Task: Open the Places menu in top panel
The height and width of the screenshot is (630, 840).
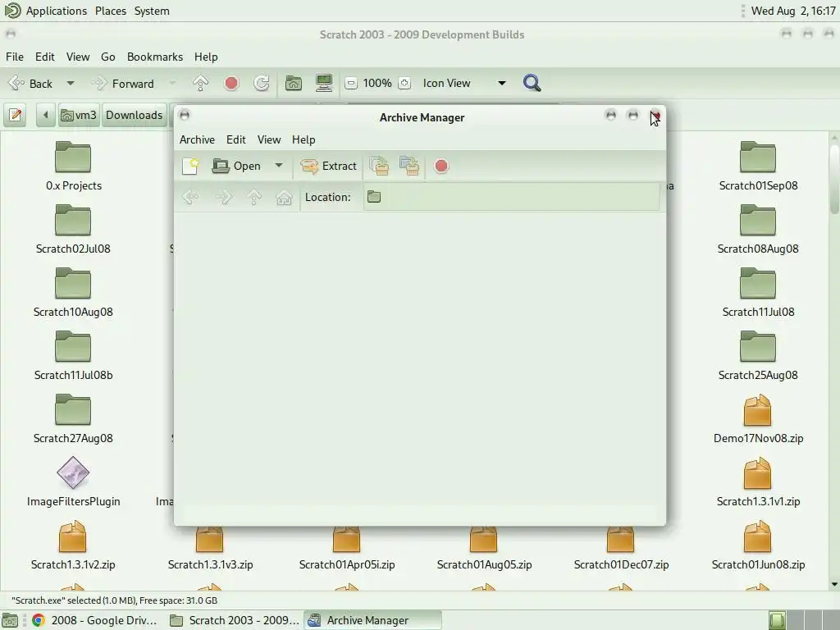Action: tap(111, 11)
